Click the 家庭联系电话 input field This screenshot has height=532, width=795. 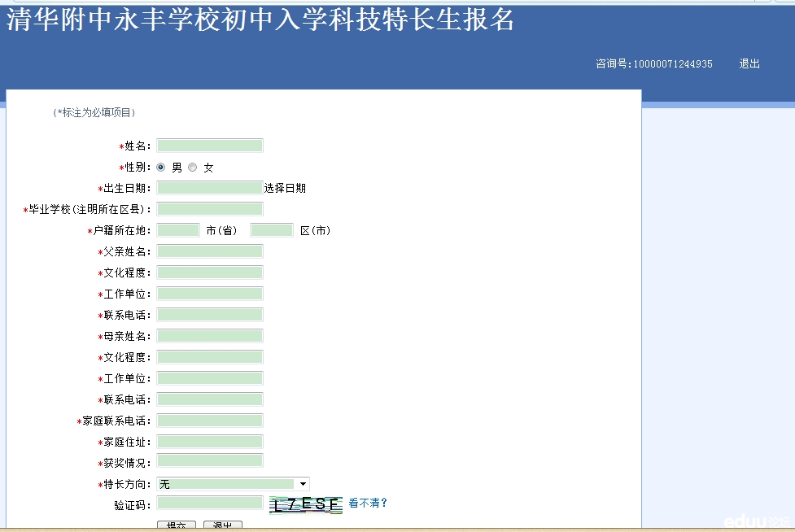210,421
